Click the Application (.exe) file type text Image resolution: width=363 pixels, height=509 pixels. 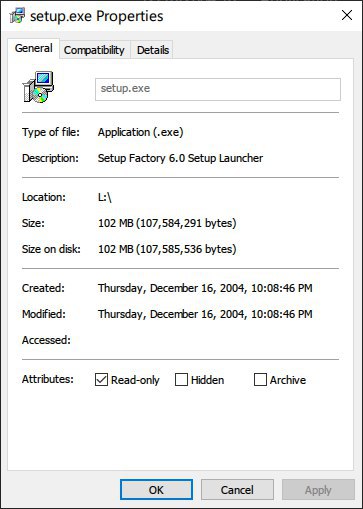coord(141,132)
